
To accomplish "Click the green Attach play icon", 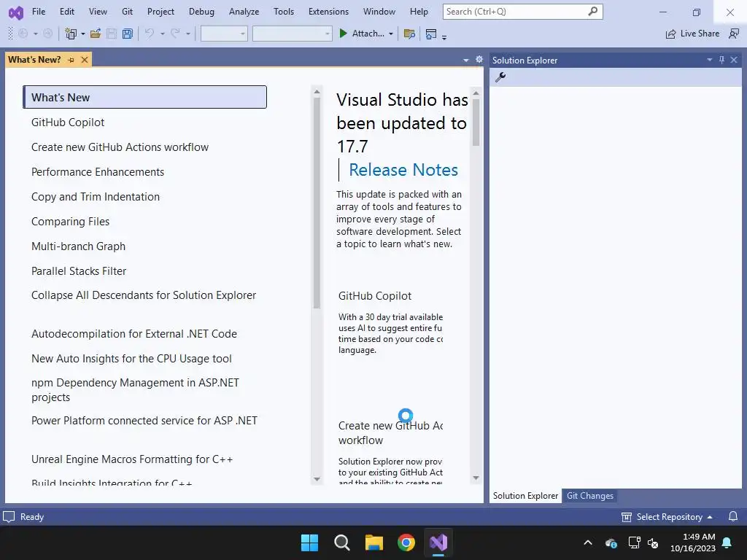I will pos(343,34).
